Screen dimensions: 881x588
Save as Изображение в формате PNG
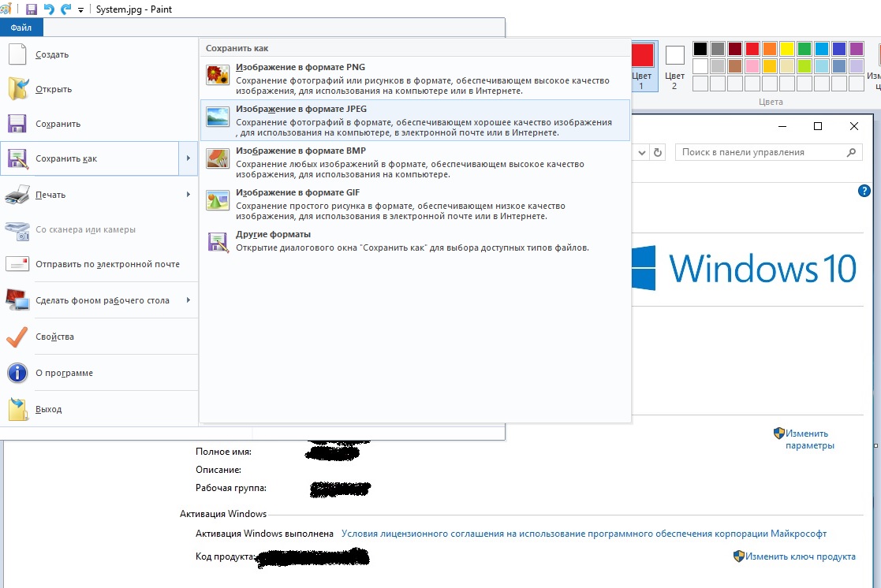(415, 78)
